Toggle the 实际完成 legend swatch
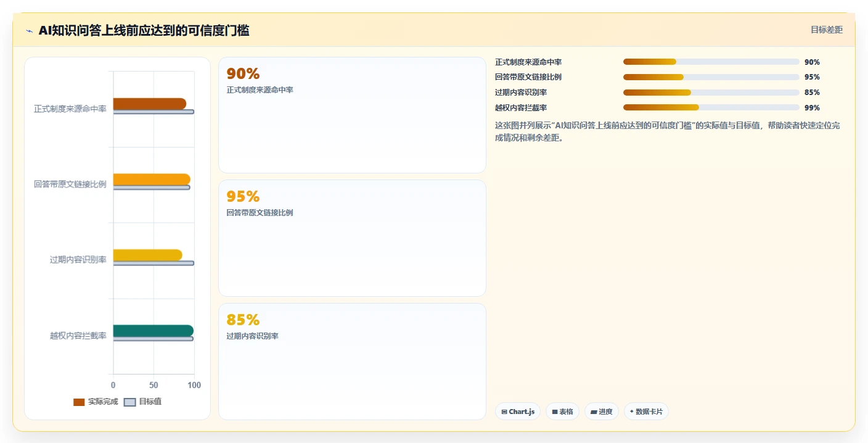868x443 pixels. pyautogui.click(x=79, y=402)
